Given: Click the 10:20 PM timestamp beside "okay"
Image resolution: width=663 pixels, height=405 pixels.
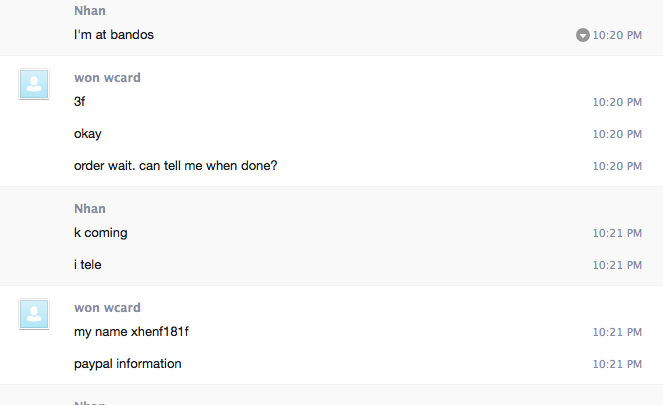Looking at the screenshot, I should pos(617,134).
